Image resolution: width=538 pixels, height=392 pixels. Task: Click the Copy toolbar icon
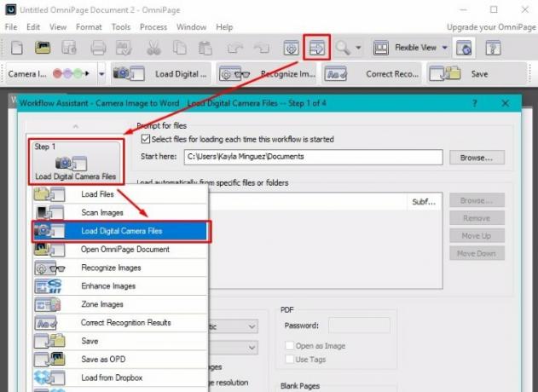(x=179, y=48)
